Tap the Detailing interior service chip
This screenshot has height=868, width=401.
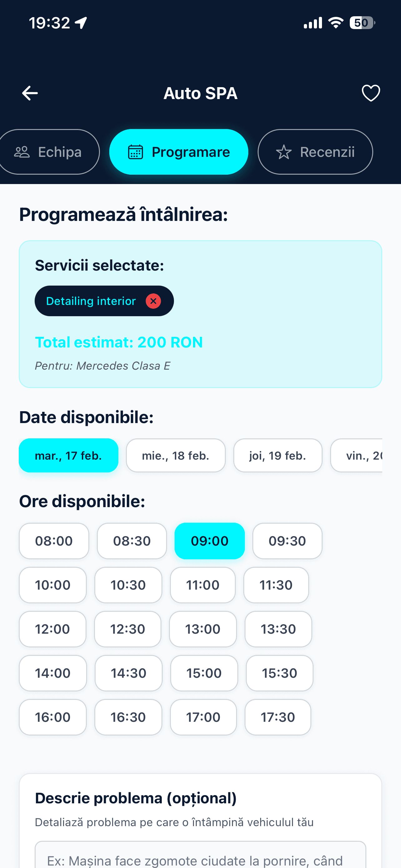91,301
